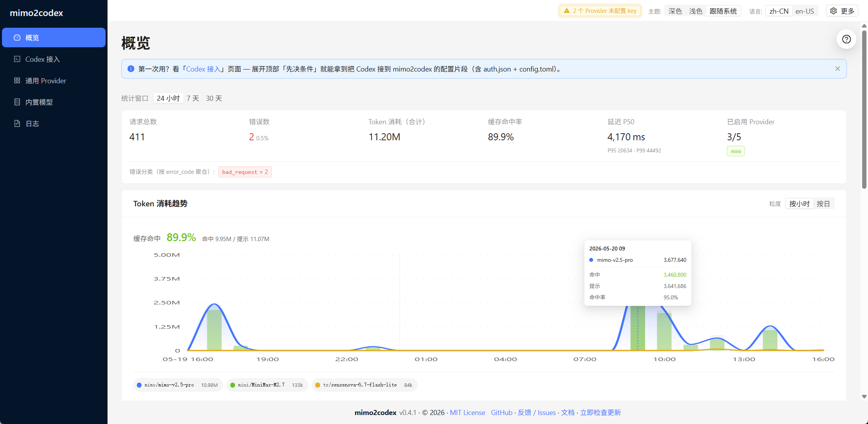Open the 更多 settings button
Viewport: 868px width, 424px height.
(842, 11)
